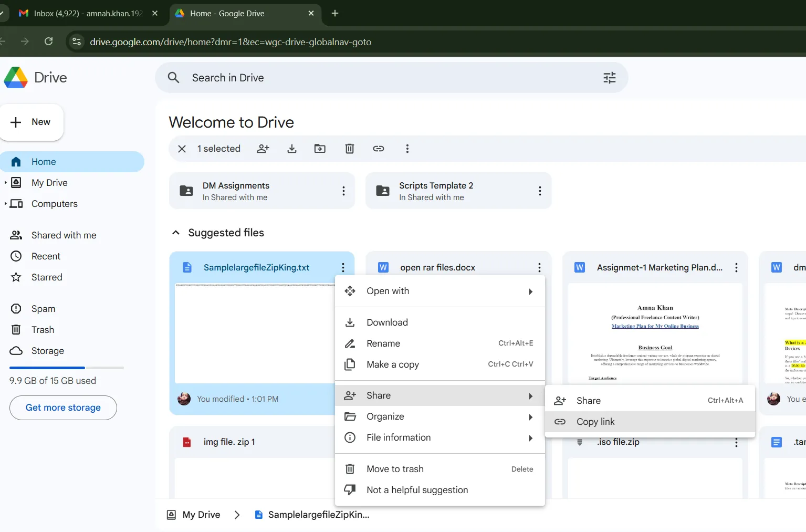Open options for Assignmet-1 Marketing Plan file
Screen dimensions: 806x532
[x=736, y=268]
